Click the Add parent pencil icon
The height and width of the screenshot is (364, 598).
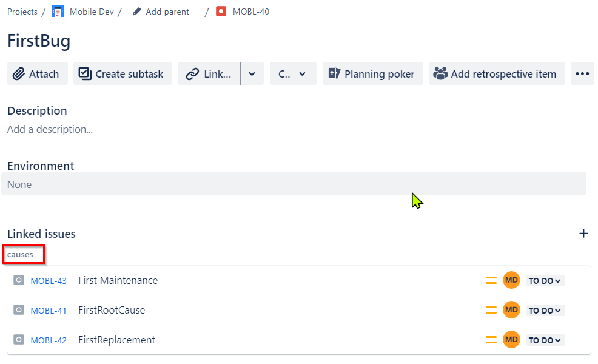136,12
